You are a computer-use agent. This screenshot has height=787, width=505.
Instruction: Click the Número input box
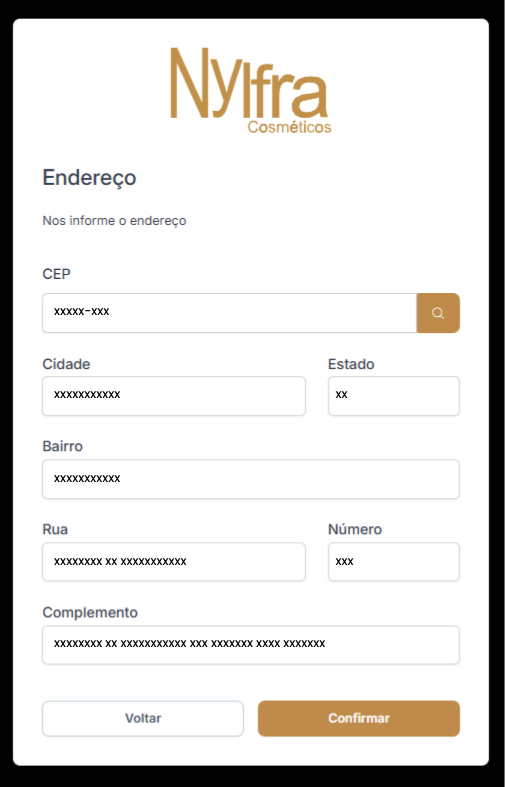[x=394, y=562]
